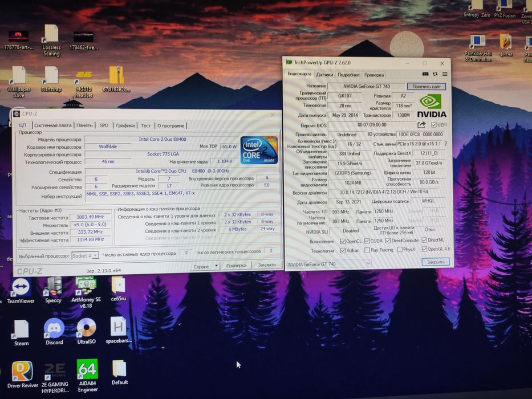Viewport: 532px width, 399px height.
Task: Open the Тест tab in CPU-Z
Action: coord(145,125)
